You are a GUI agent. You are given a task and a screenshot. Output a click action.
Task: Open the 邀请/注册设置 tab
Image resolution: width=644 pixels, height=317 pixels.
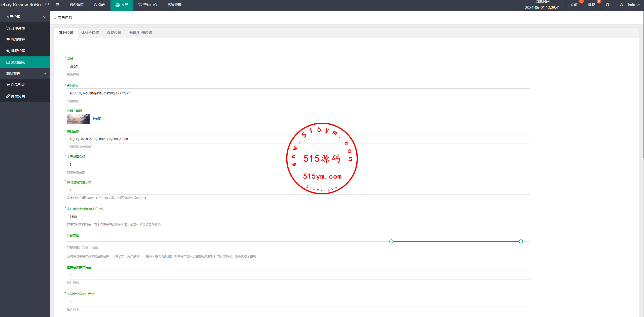[140, 33]
